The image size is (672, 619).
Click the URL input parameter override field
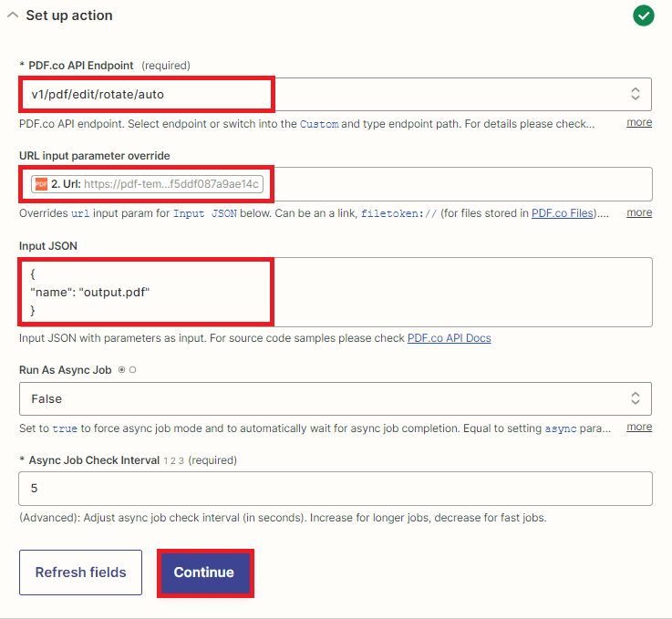click(456, 184)
